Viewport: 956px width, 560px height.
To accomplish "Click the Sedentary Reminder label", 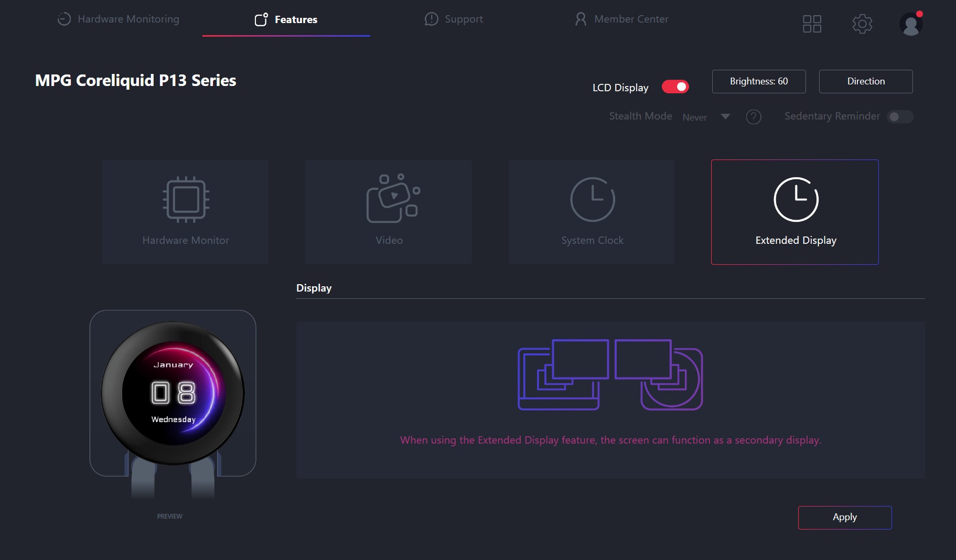I will 832,116.
